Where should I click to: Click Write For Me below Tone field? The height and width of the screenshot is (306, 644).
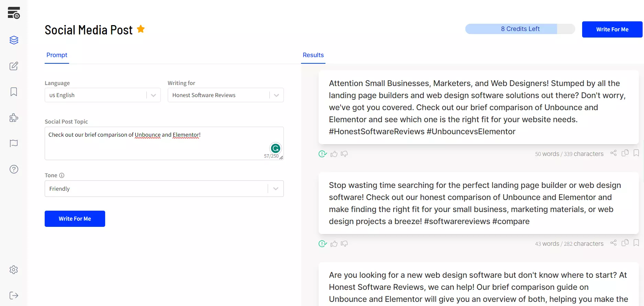pyautogui.click(x=75, y=219)
